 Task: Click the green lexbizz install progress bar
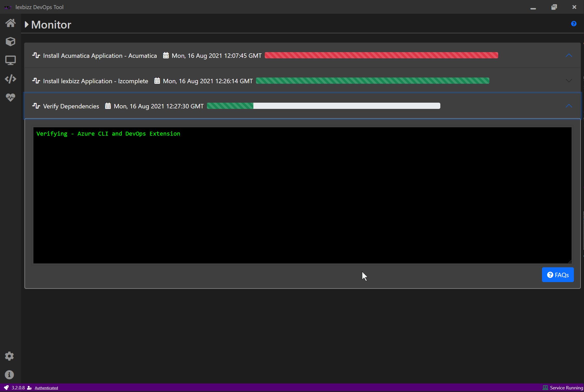[372, 81]
